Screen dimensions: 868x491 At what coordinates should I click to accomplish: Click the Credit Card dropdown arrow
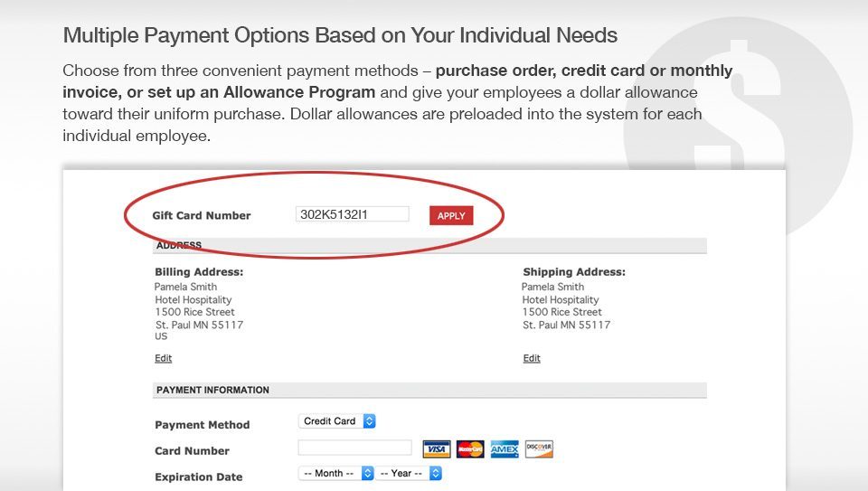(x=369, y=421)
